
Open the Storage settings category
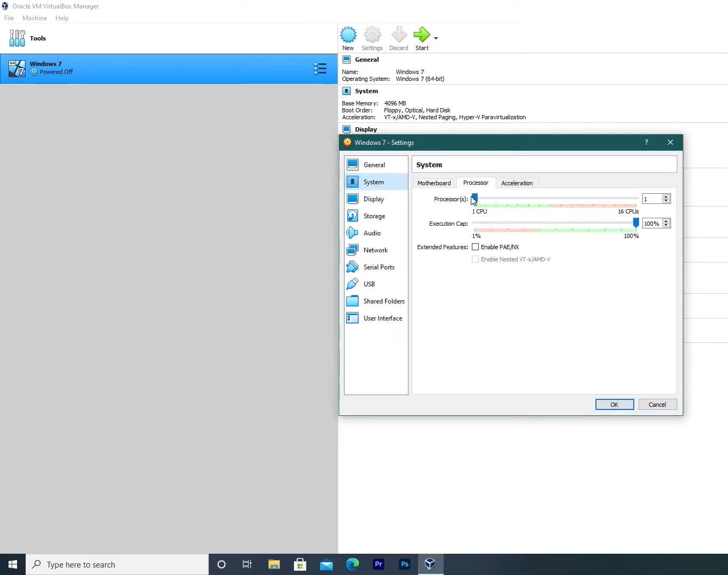tap(376, 216)
